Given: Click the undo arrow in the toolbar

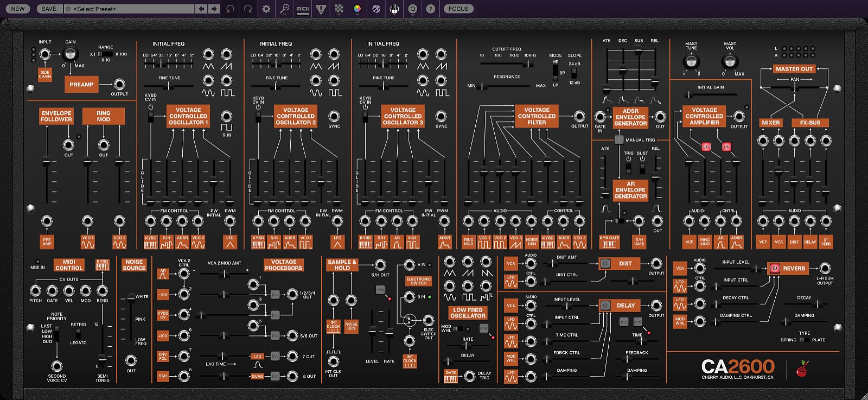Looking at the screenshot, I should tap(231, 9).
